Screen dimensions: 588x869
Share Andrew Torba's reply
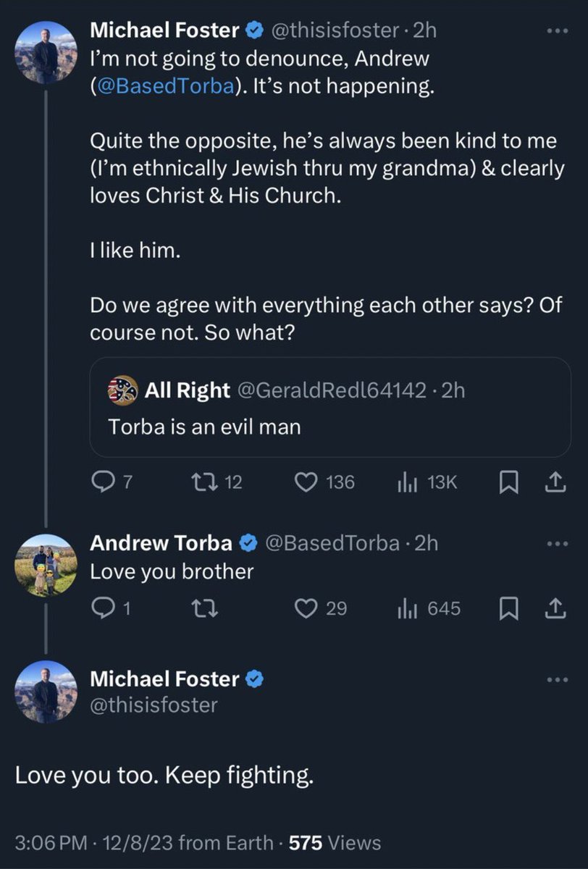[555, 609]
